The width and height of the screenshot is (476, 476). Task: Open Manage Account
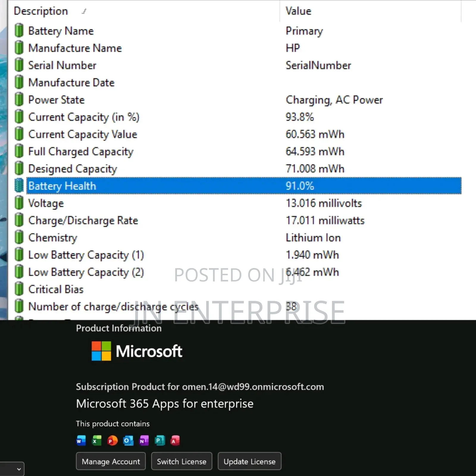pyautogui.click(x=111, y=461)
